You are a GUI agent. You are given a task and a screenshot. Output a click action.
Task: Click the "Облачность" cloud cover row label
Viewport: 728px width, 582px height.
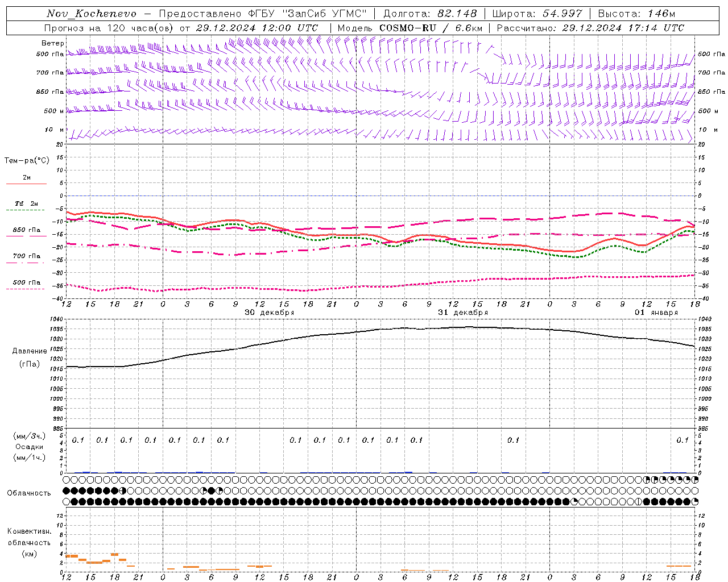pos(29,493)
